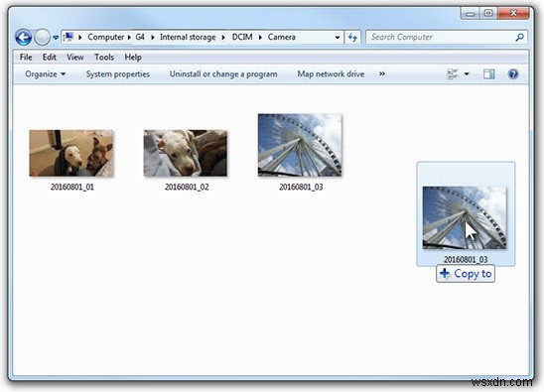Click the magnifier search icon
The width and height of the screenshot is (544, 392).
tap(519, 37)
